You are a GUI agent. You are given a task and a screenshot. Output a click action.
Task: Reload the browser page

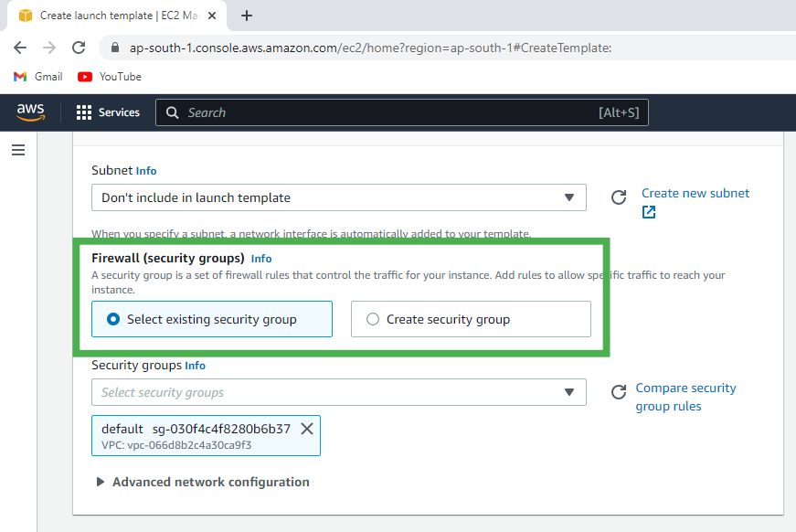point(79,48)
